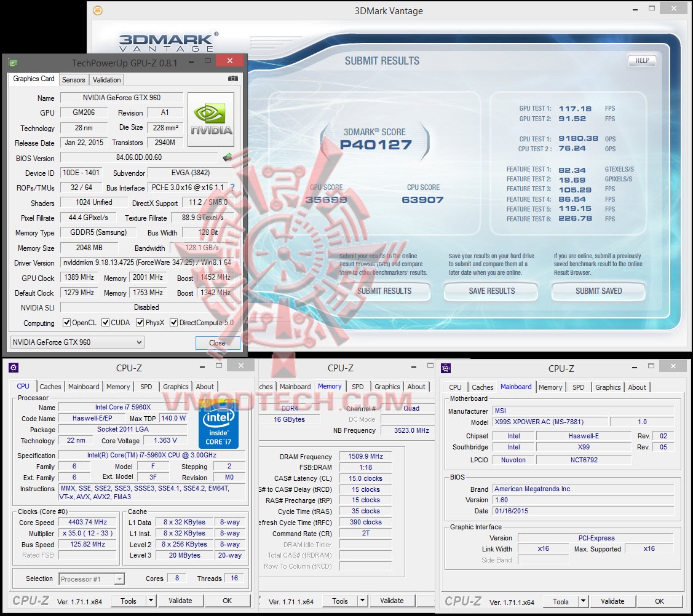Click the Intel Core i7 inside badge
This screenshot has height=616, width=693.
(x=218, y=424)
